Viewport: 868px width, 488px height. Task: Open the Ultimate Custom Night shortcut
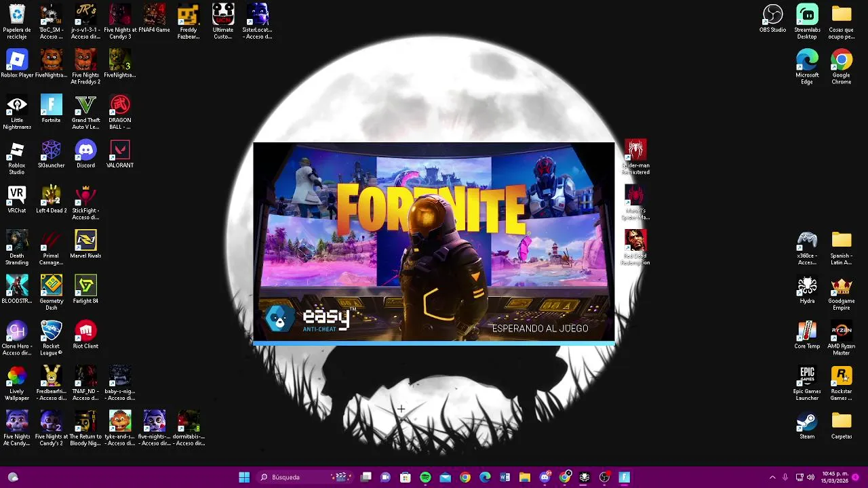point(223,21)
